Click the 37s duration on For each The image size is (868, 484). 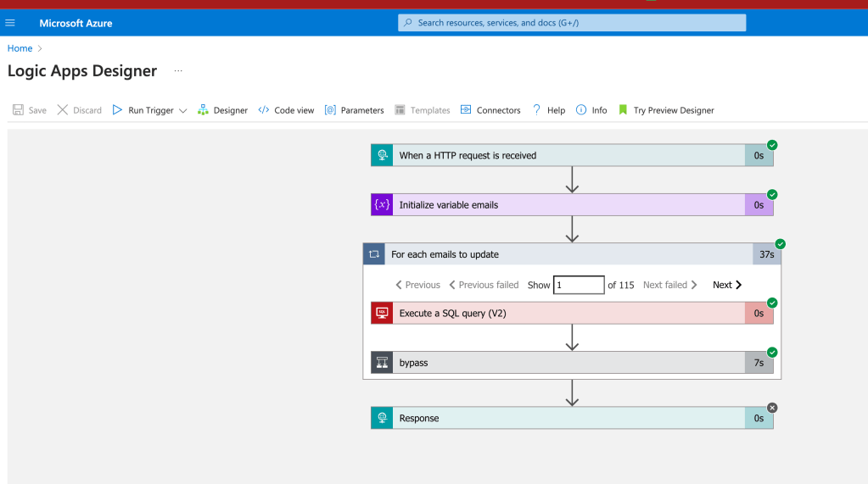point(767,254)
